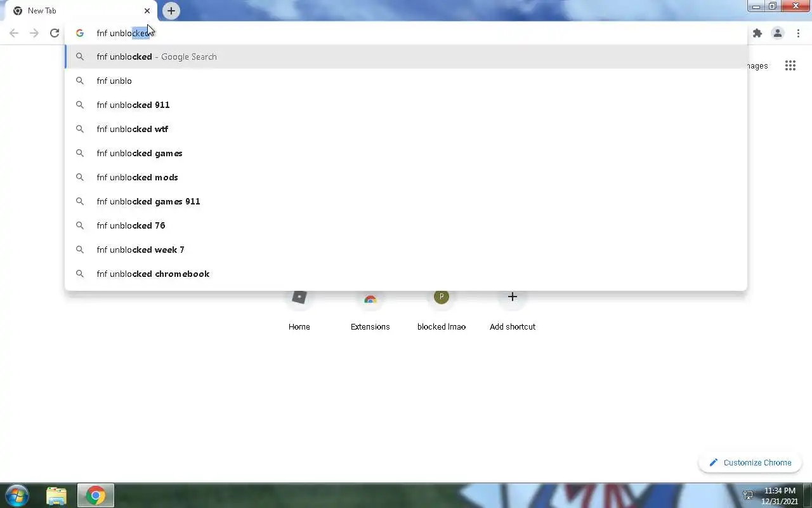The image size is (812, 508).
Task: Choose suggestion 'fnf unblocked wtf'
Action: pos(406,129)
